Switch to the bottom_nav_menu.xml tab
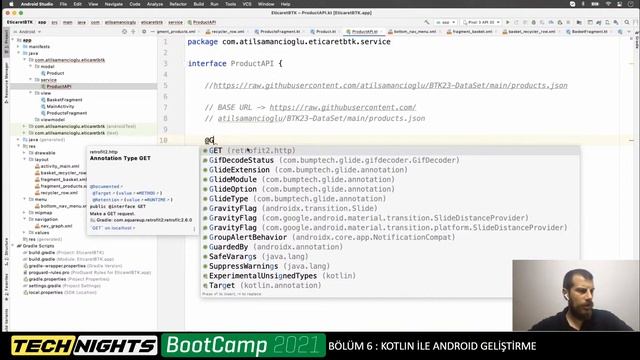This screenshot has width=640, height=360. point(414,31)
